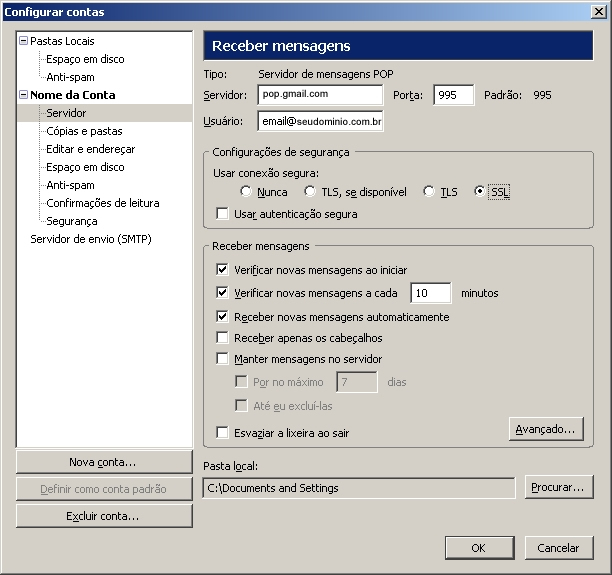This screenshot has height=575, width=612.
Task: Enable Manter mensagens no servidor
Action: [222, 359]
